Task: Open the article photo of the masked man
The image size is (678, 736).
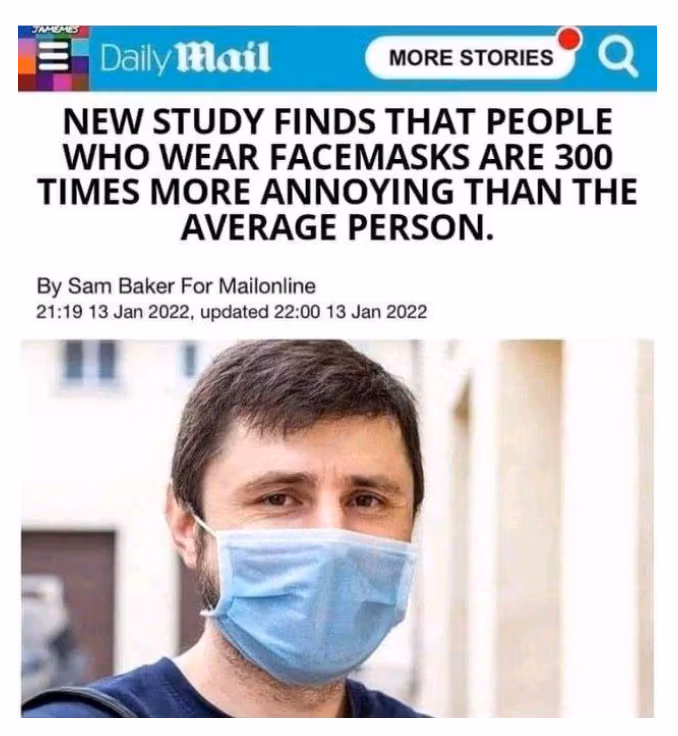Action: pos(337,529)
